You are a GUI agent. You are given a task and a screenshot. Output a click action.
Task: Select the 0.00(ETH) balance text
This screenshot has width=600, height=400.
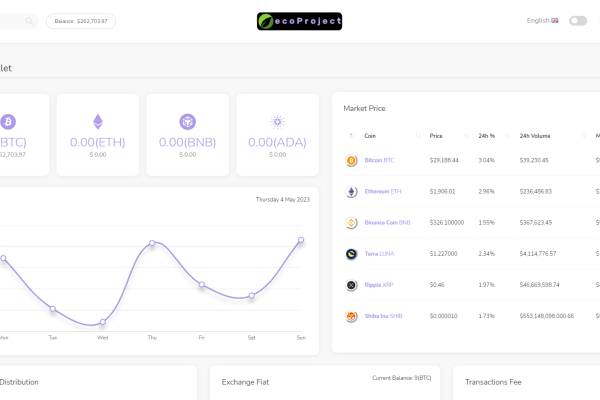click(x=98, y=142)
